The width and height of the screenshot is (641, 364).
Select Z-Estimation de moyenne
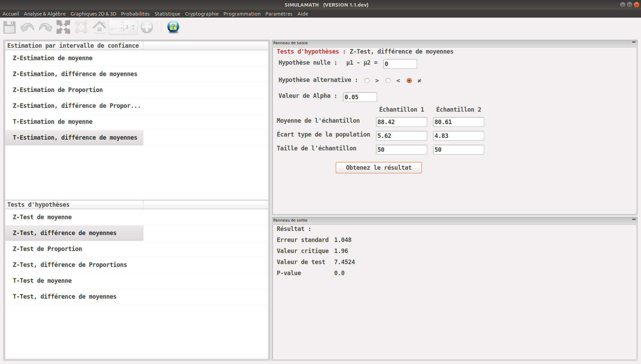(x=74, y=58)
